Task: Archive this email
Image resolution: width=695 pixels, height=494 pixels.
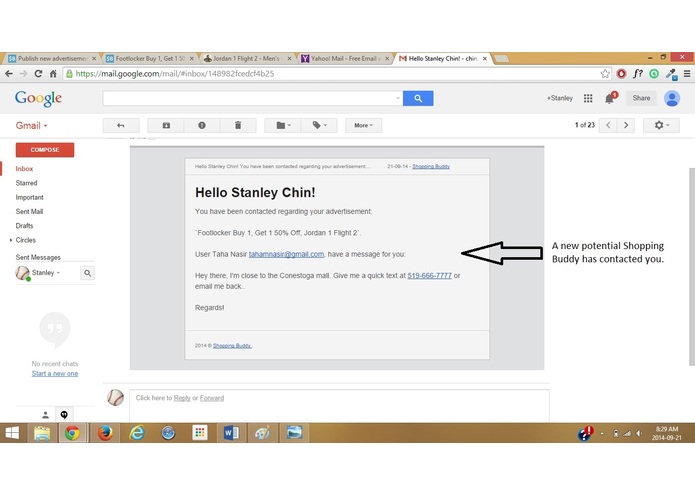Action: (166, 125)
